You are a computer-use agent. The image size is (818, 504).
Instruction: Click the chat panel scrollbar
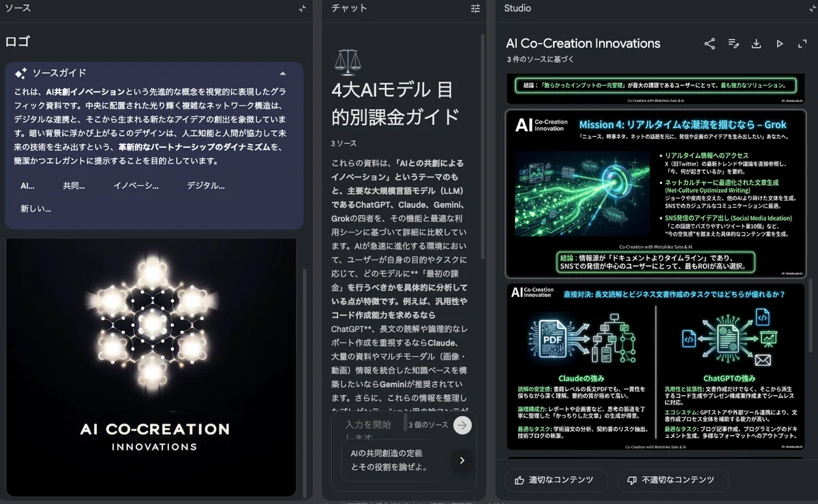click(483, 146)
